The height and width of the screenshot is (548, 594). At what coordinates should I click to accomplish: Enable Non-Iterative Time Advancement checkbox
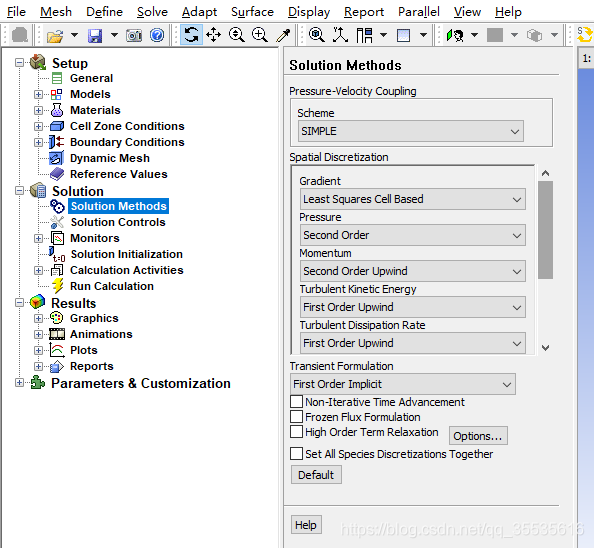[x=296, y=401]
